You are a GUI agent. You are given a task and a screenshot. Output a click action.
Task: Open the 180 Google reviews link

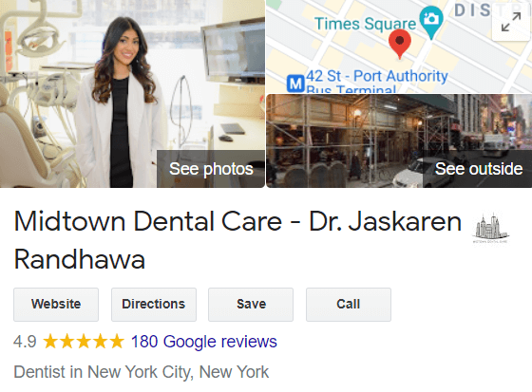[204, 342]
